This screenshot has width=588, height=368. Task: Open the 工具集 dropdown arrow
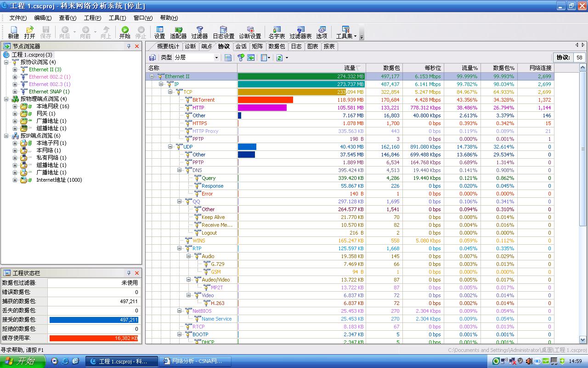355,36
